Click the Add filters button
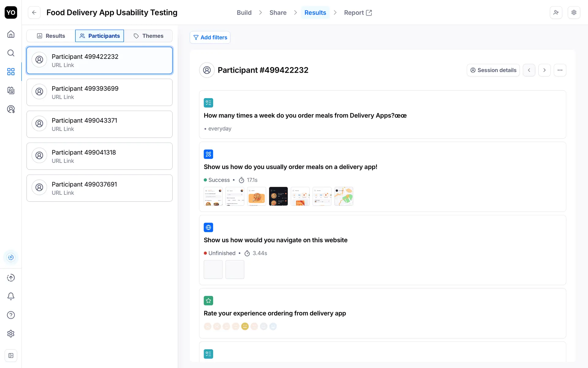The image size is (588, 368). tap(210, 37)
